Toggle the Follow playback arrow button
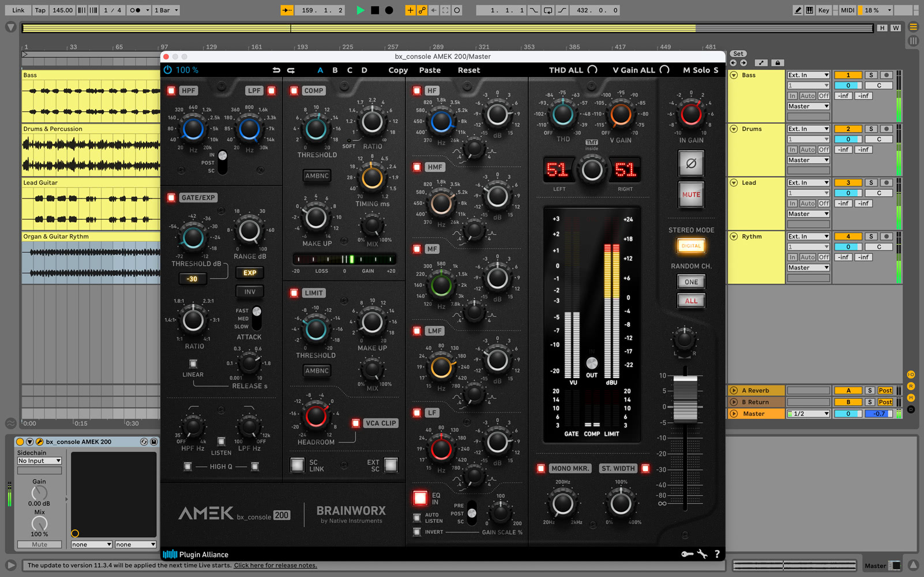This screenshot has width=924, height=577. click(287, 10)
